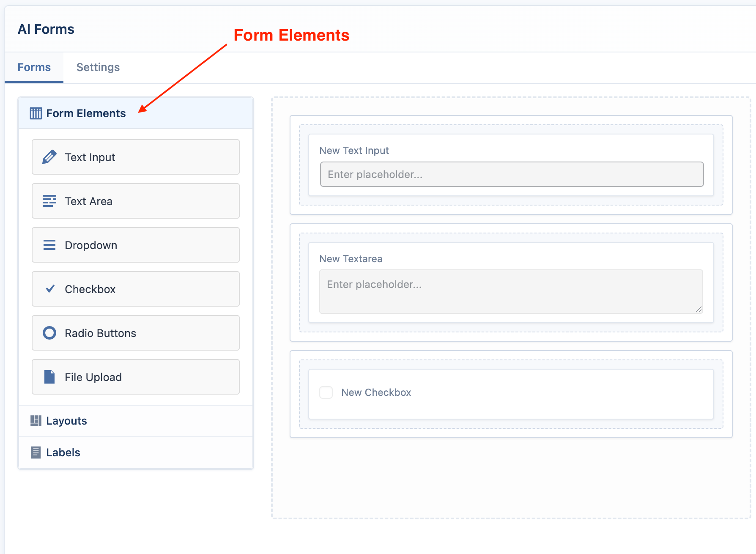Click the pencil icon beside Text Input

[49, 157]
